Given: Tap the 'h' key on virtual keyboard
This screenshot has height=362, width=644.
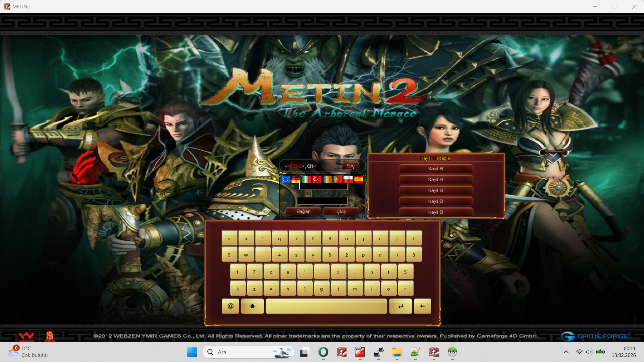Looking at the screenshot, I should pyautogui.click(x=288, y=289).
